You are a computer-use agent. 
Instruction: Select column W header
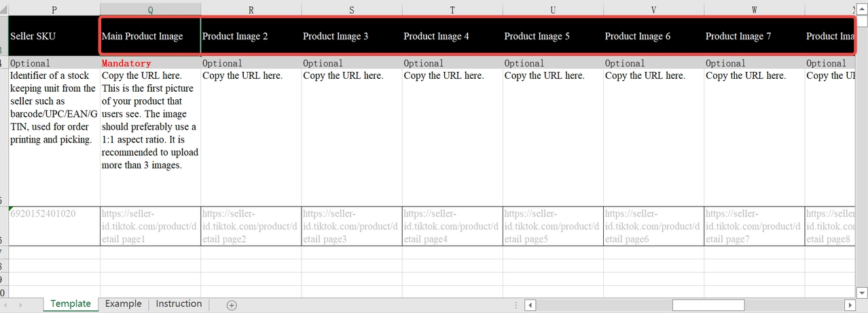click(x=755, y=9)
